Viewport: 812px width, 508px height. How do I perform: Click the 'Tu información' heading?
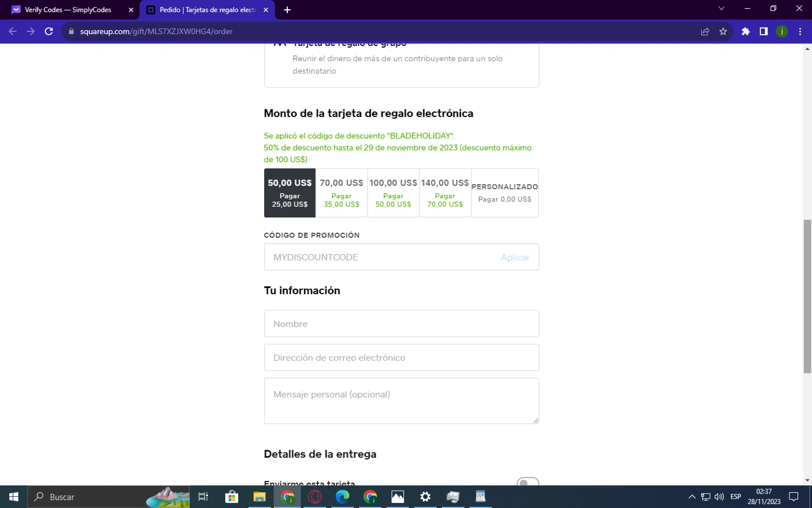click(x=302, y=290)
